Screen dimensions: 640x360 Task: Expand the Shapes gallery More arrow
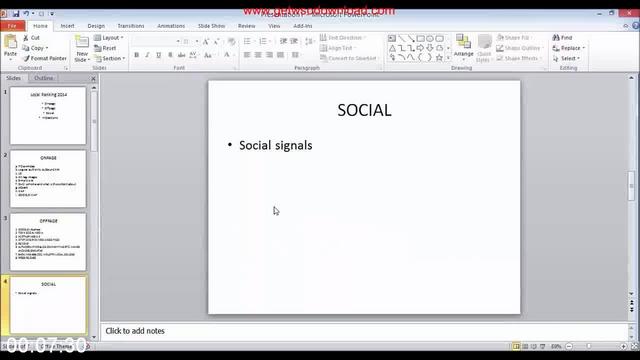(x=448, y=58)
